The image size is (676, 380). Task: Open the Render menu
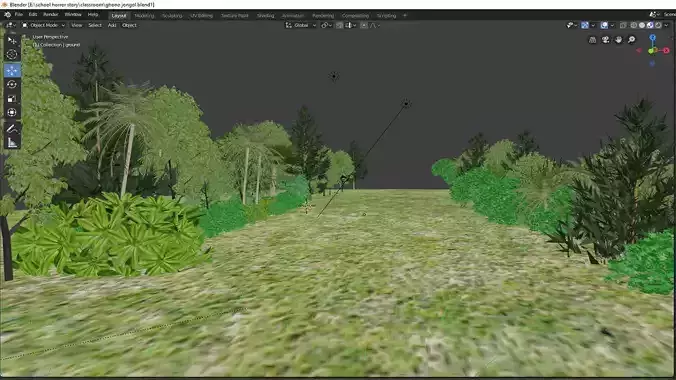click(x=50, y=15)
